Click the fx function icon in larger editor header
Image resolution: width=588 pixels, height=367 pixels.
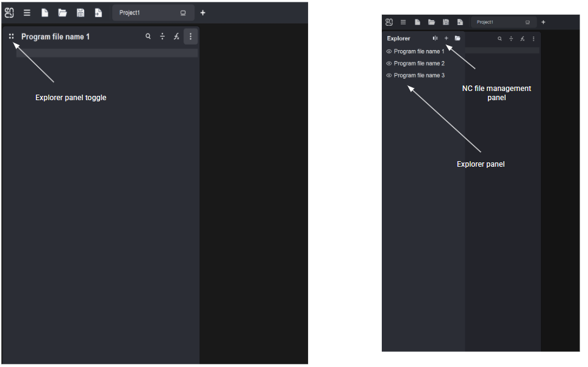click(x=176, y=37)
